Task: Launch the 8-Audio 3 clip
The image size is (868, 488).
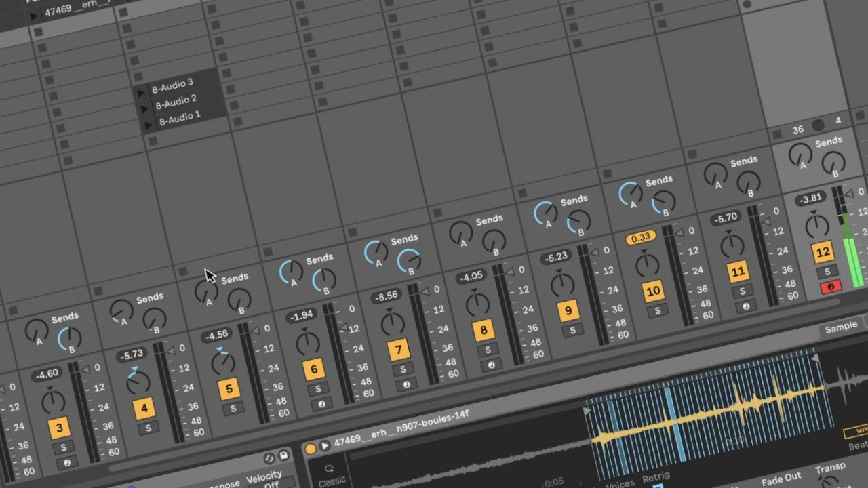Action: [x=141, y=92]
